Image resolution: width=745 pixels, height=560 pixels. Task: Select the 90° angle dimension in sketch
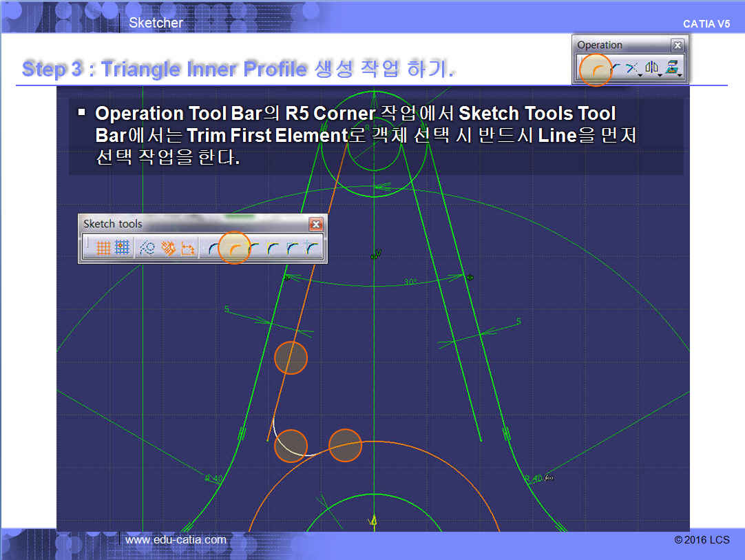click(x=411, y=282)
